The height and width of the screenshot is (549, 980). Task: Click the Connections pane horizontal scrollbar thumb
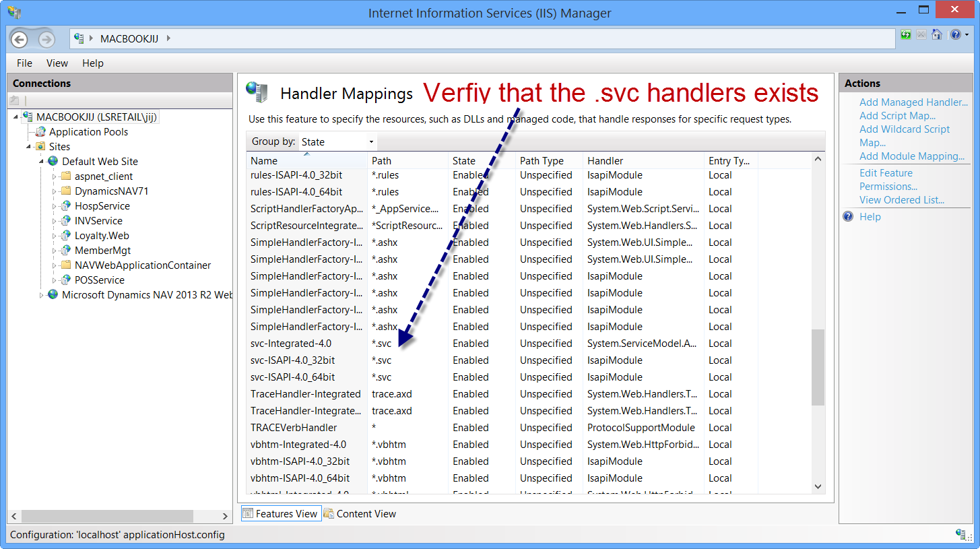[108, 516]
